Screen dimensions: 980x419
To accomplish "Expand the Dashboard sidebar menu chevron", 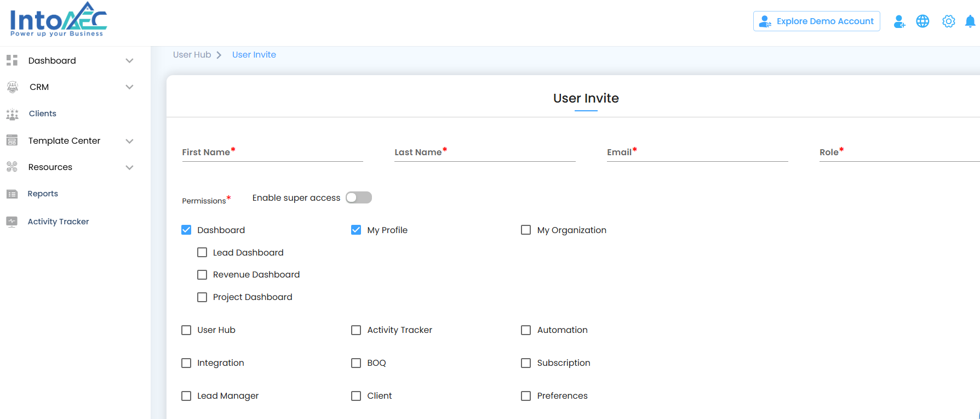I will (x=129, y=61).
